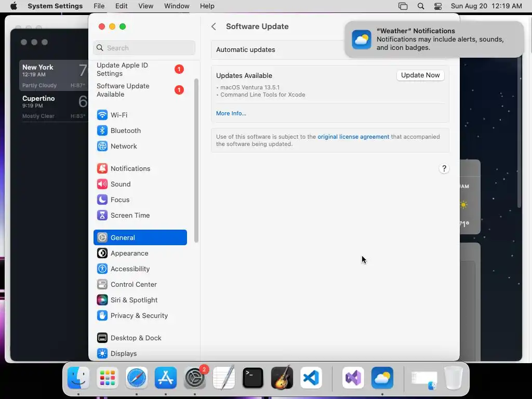
Task: Open Update Apple ID Settings item
Action: 140,69
